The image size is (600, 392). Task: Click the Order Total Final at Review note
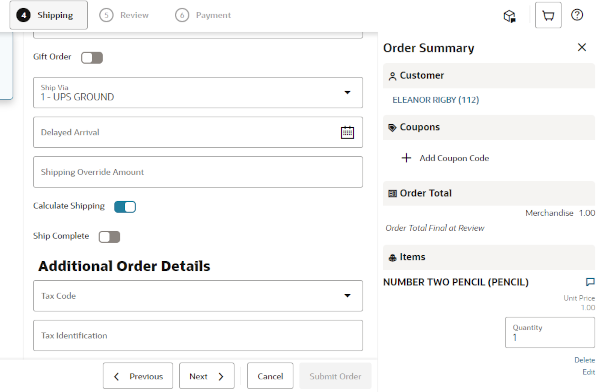point(435,228)
